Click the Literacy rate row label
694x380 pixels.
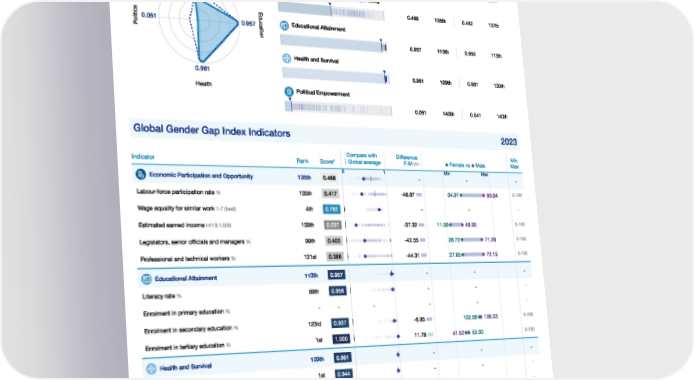coord(162,296)
